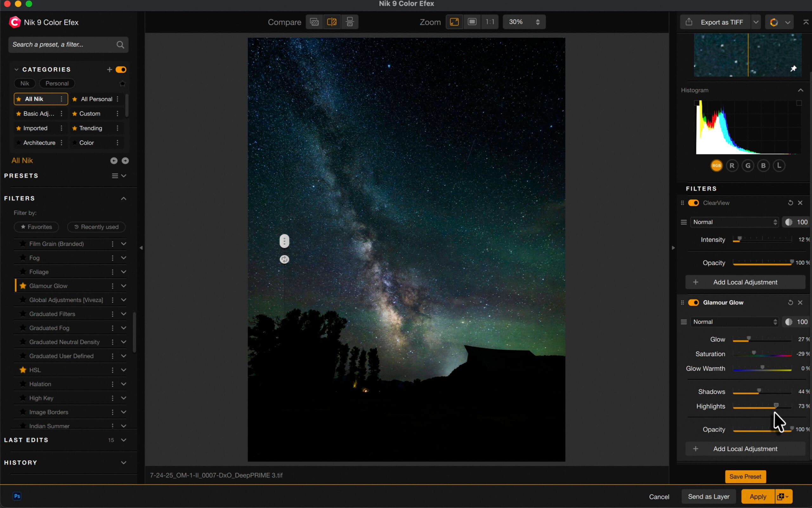Expand the Foliage filter row
Screen dimensions: 812x508
click(123, 272)
